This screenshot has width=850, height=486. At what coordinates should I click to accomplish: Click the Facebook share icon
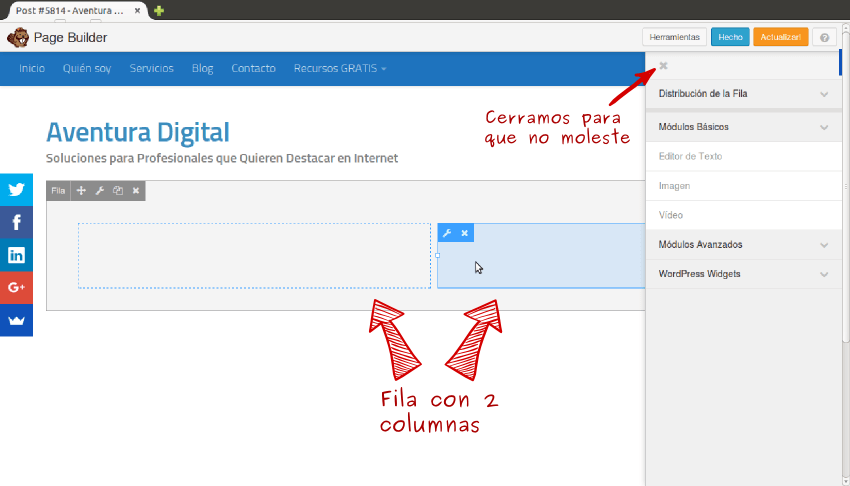[x=16, y=222]
